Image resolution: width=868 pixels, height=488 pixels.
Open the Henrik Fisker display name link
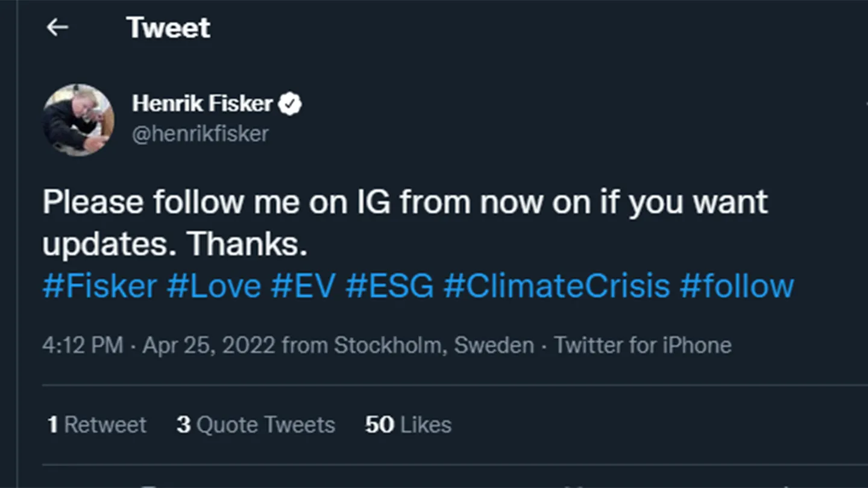point(203,104)
